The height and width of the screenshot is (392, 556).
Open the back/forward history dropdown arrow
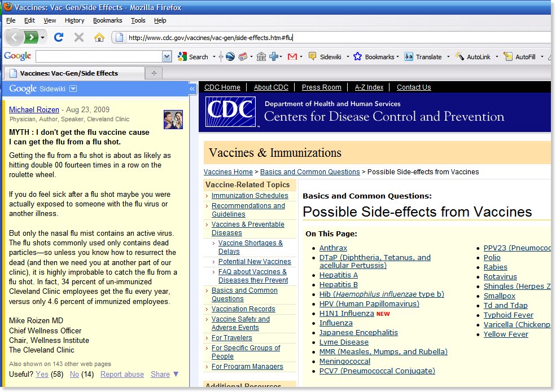click(42, 37)
